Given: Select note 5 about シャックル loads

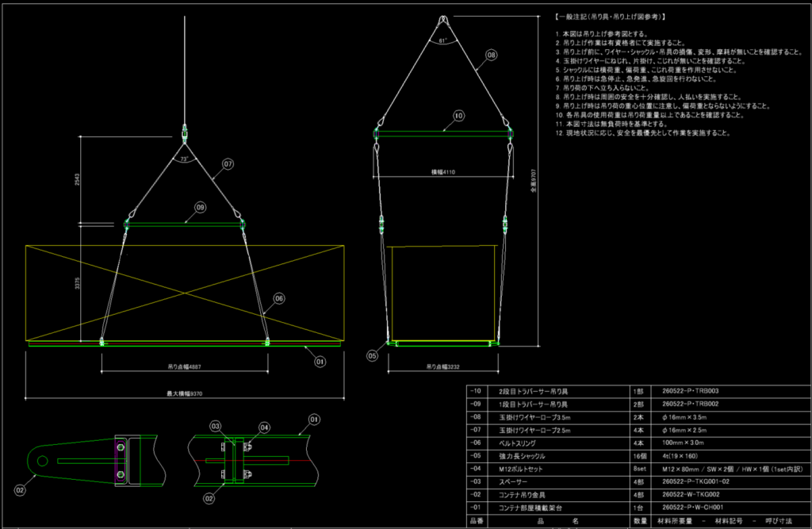Looking at the screenshot, I should click(646, 70).
